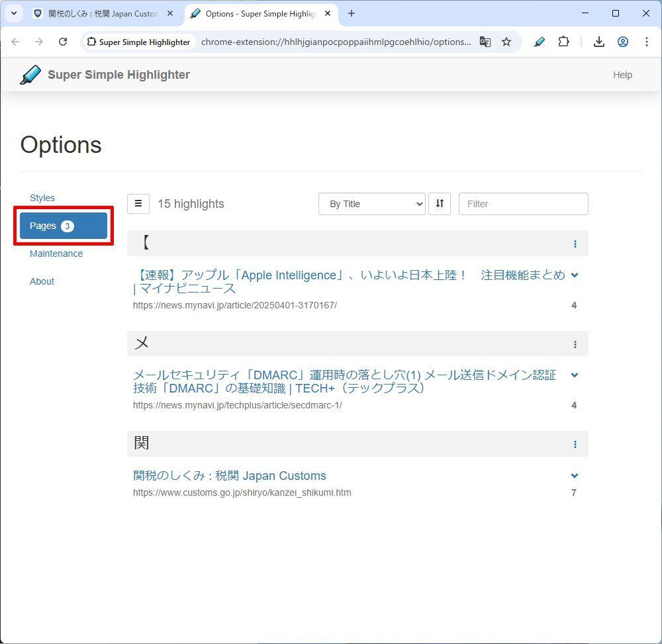This screenshot has width=662, height=644.
Task: Open the kebab menu in the 関 group header
Action: pos(575,444)
